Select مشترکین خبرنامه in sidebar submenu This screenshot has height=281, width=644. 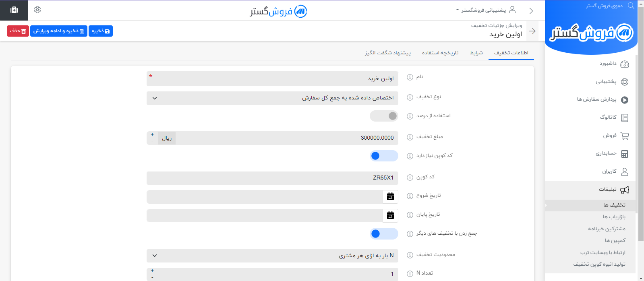tap(607, 229)
